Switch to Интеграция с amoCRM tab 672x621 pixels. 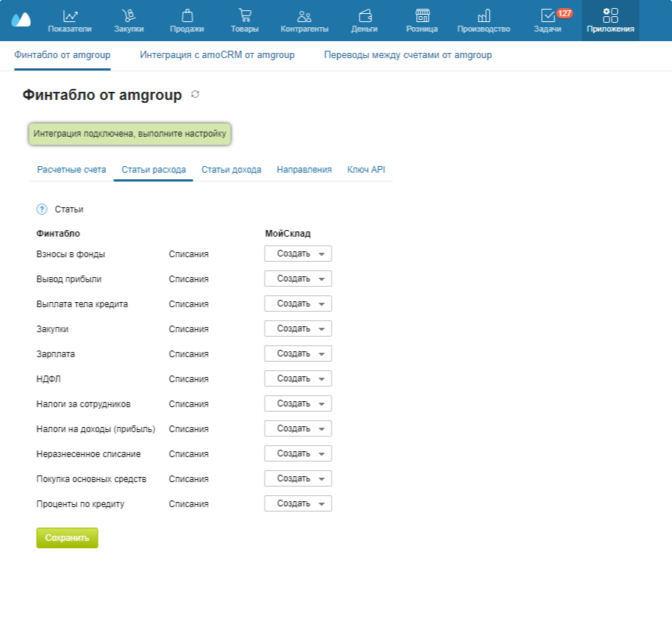point(217,55)
